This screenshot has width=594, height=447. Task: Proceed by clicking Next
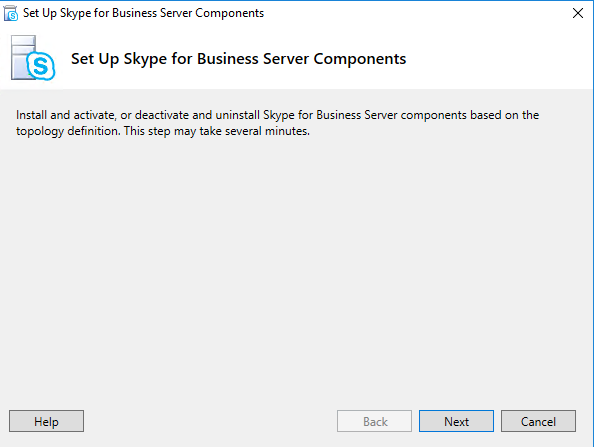pyautogui.click(x=456, y=421)
